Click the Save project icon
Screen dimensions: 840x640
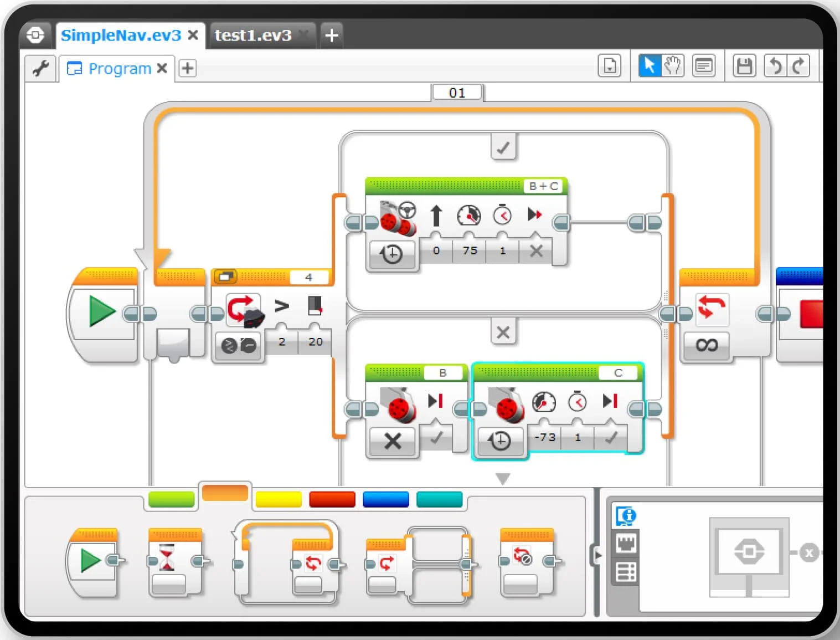tap(744, 66)
